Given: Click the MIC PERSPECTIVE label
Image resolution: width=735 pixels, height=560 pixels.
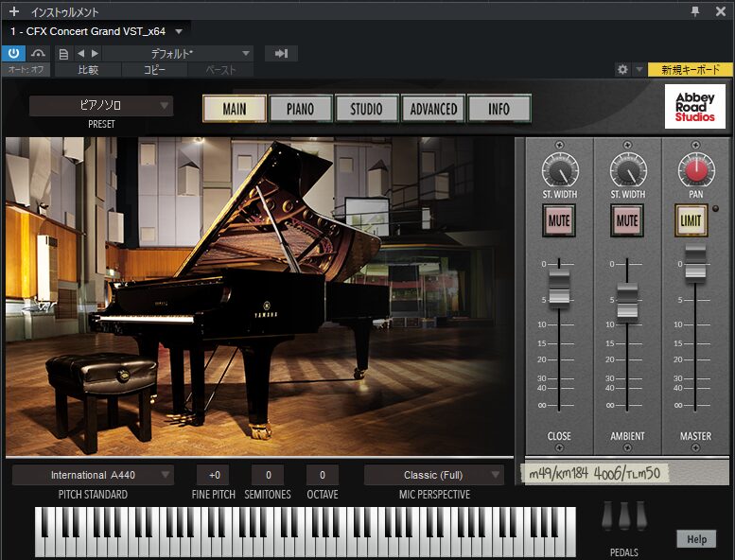Looking at the screenshot, I should pos(434,495).
